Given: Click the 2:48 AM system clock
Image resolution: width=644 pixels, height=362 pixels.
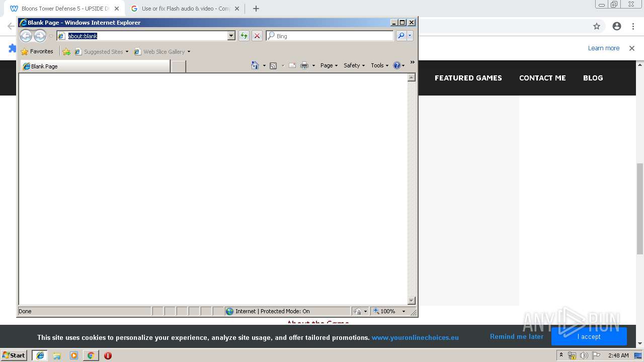Looking at the screenshot, I should [x=618, y=355].
